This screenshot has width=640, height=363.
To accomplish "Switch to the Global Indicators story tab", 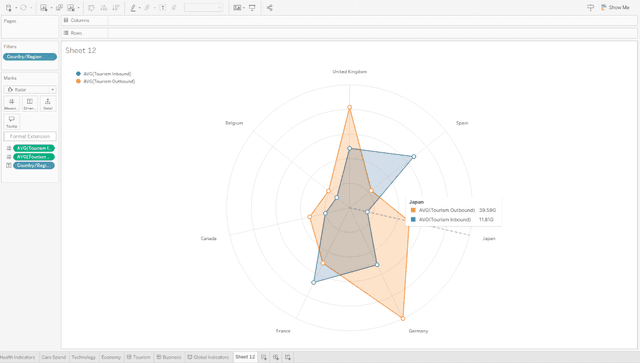I will (208, 357).
